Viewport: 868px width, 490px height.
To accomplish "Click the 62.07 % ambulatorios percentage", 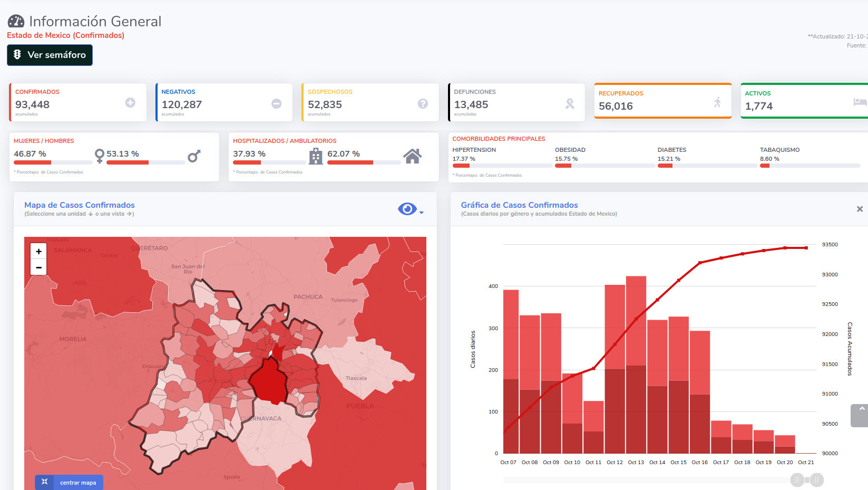I will point(344,154).
